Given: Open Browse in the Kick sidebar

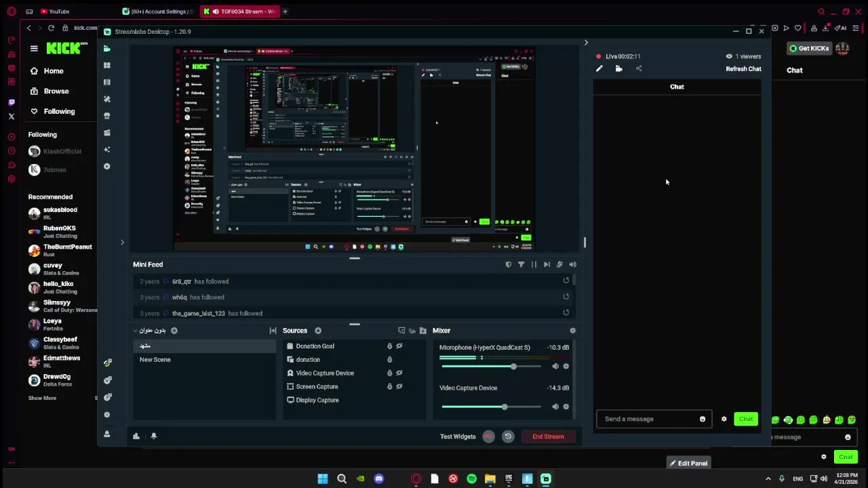Looking at the screenshot, I should [x=49, y=91].
